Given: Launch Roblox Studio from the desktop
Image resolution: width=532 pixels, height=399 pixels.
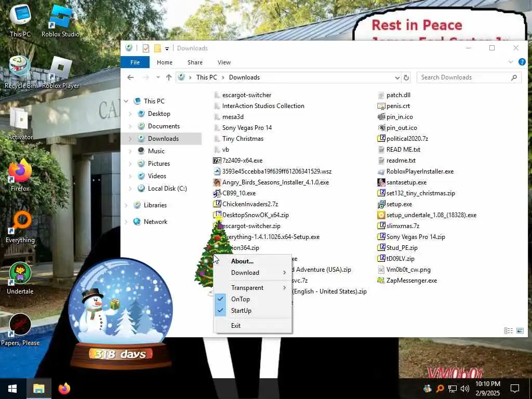Looking at the screenshot, I should point(60,20).
